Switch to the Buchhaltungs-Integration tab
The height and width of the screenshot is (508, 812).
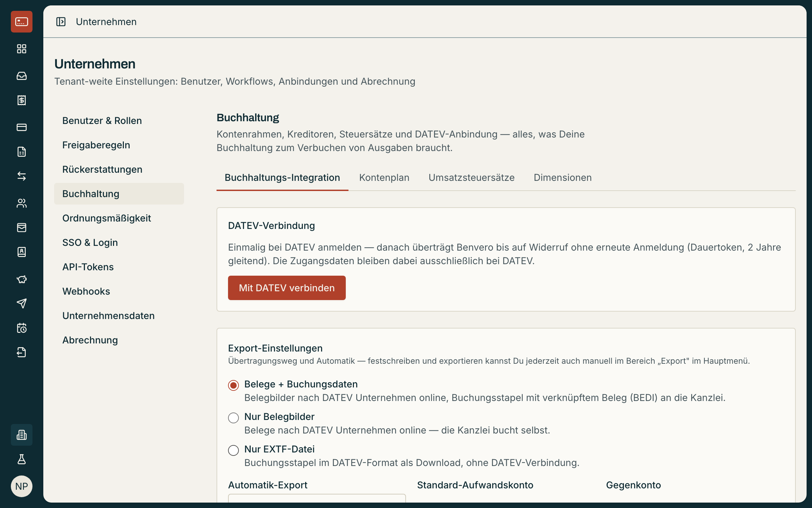click(282, 177)
